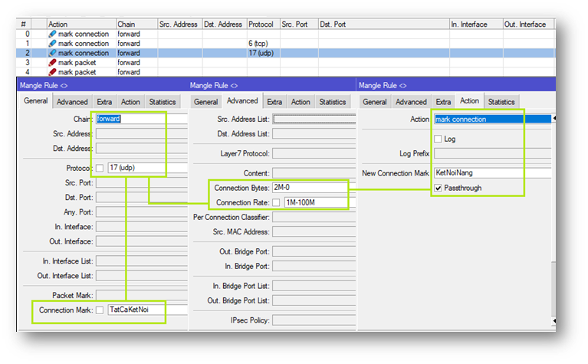Click the # column header
The height and width of the screenshot is (364, 588).
click(24, 24)
